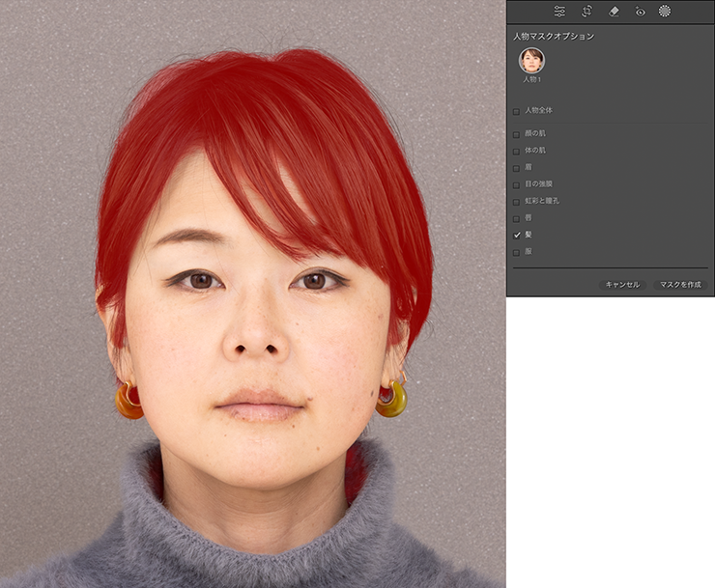
Task: Tick the 眉 checkbox
Action: coord(517,167)
